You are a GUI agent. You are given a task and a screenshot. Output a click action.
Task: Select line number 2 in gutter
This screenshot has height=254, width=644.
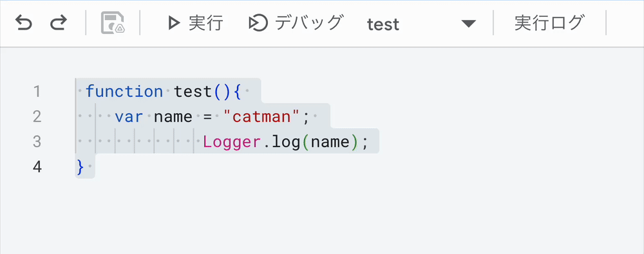(x=37, y=117)
